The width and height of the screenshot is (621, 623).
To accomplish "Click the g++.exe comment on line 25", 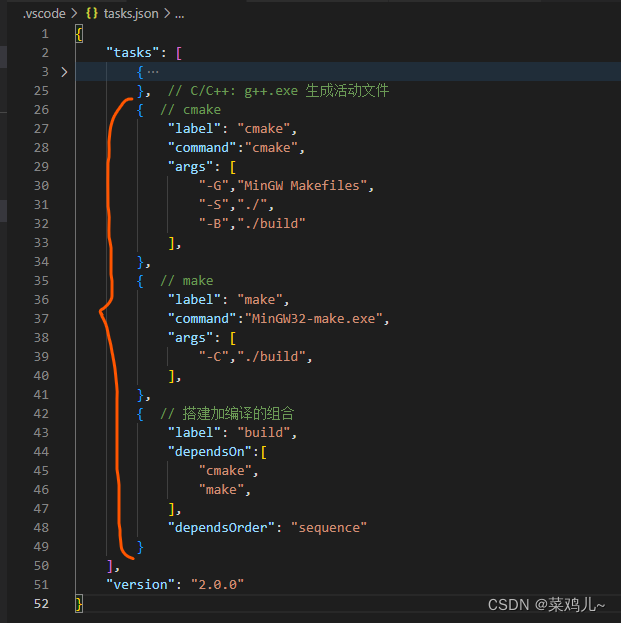I will 278,91.
